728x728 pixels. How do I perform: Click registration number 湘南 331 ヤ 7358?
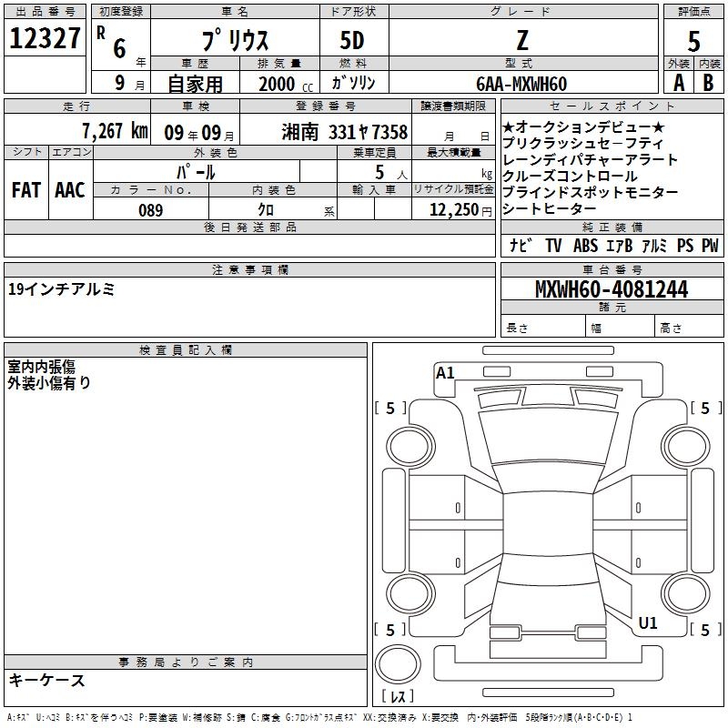tap(345, 132)
